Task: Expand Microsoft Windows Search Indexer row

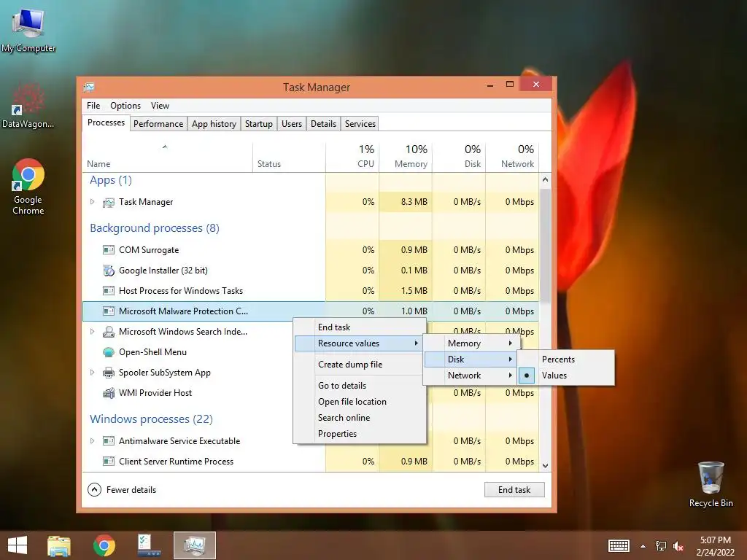Action: point(93,332)
